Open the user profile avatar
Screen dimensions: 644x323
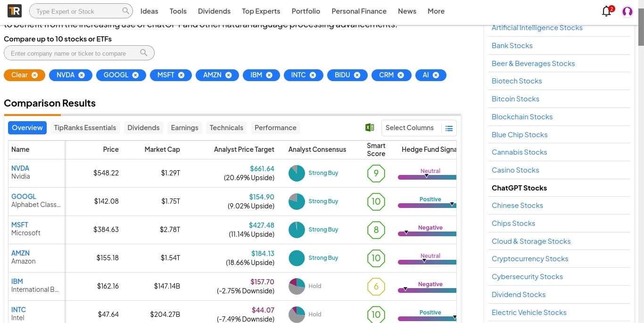click(627, 11)
